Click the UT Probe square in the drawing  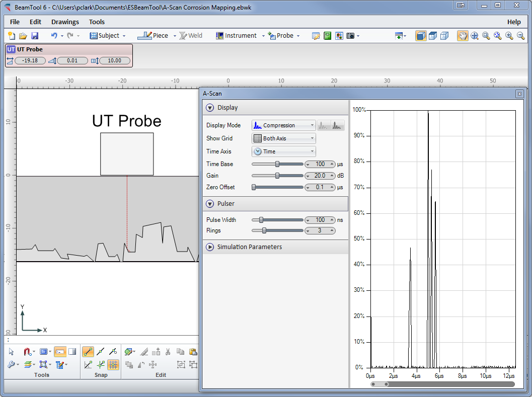(127, 154)
